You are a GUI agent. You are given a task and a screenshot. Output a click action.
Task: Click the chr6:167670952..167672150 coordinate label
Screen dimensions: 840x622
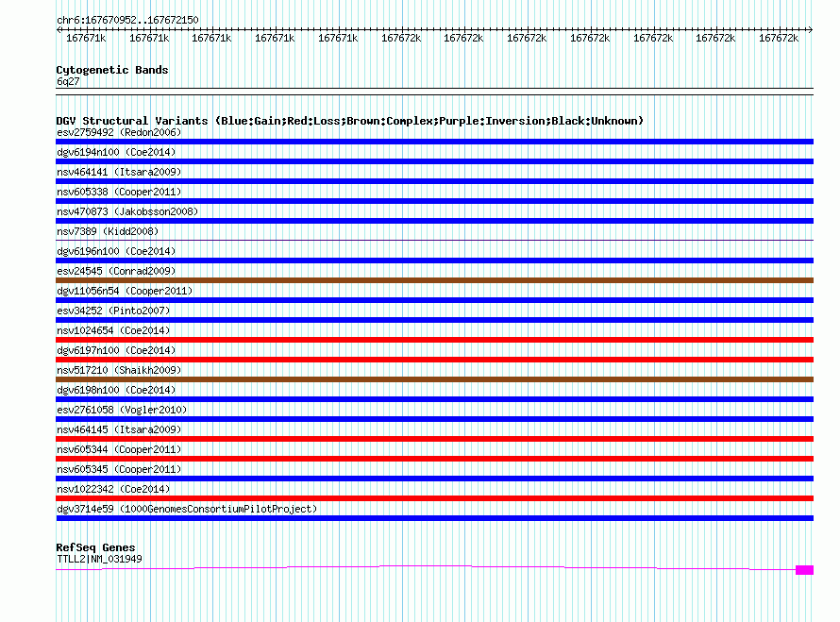127,20
